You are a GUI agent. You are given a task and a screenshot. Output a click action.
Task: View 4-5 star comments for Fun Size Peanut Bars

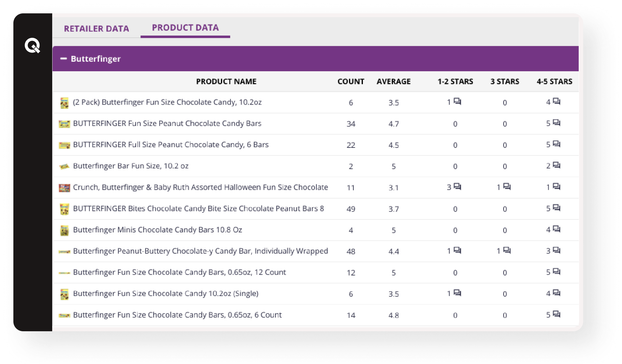(557, 123)
